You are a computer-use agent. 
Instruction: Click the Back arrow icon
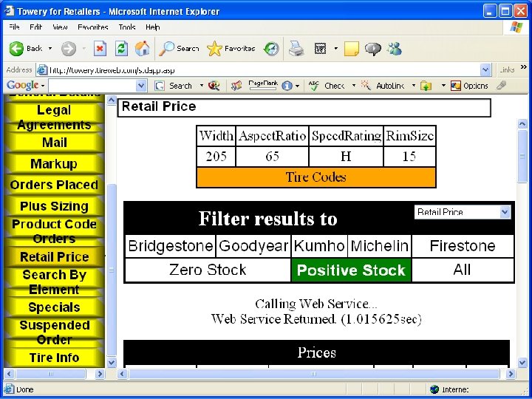point(16,49)
